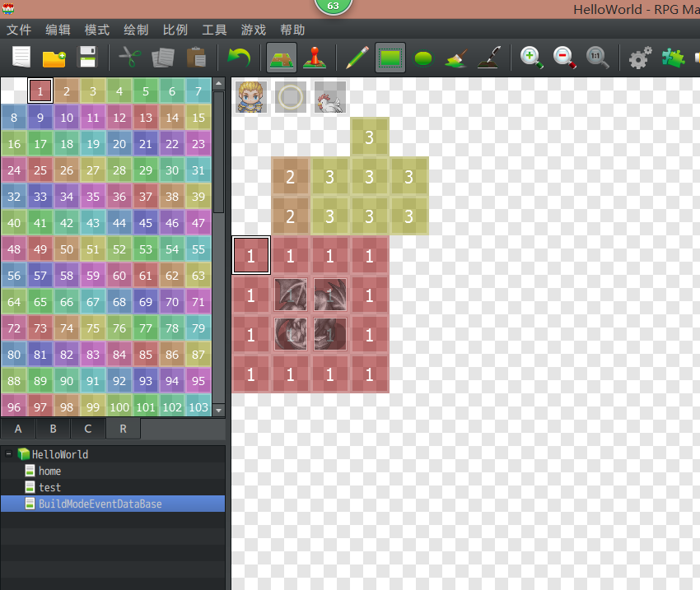The image size is (700, 590).
Task: Open the 工具 menu
Action: coord(214,30)
